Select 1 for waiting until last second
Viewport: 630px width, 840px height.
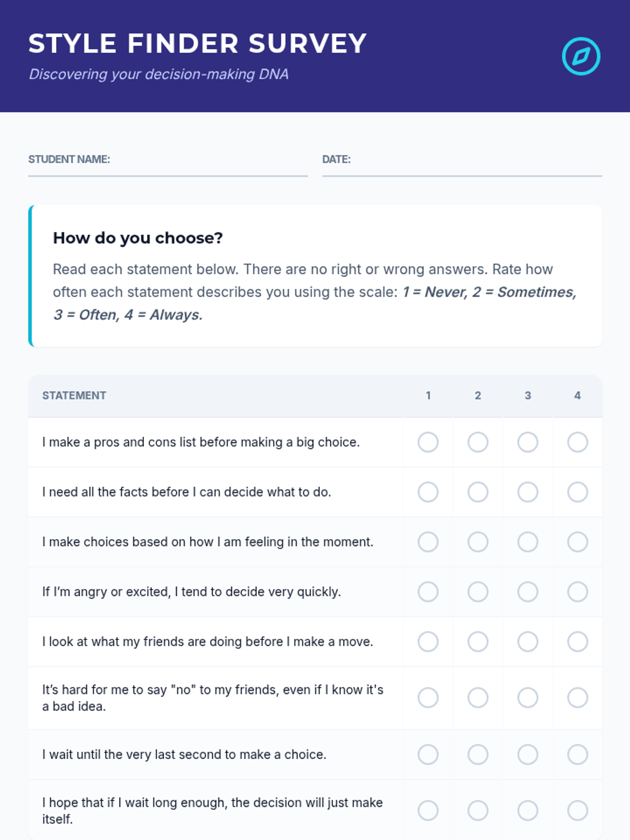[428, 754]
